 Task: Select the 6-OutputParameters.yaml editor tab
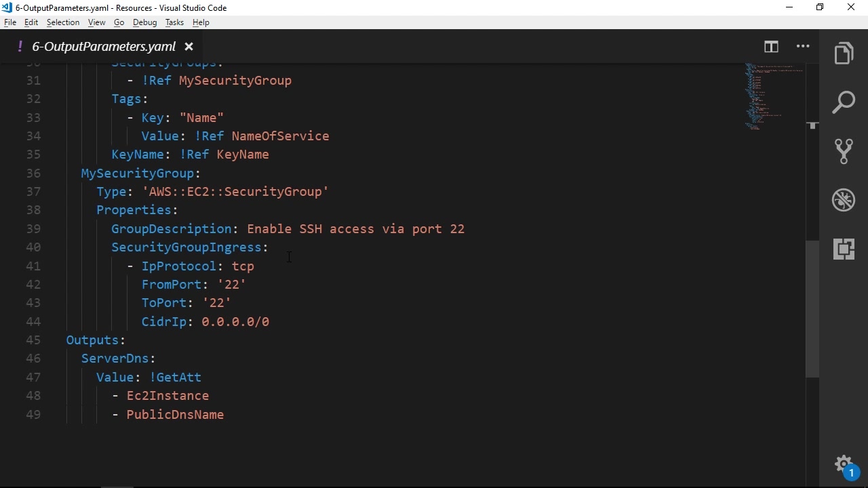(103, 47)
